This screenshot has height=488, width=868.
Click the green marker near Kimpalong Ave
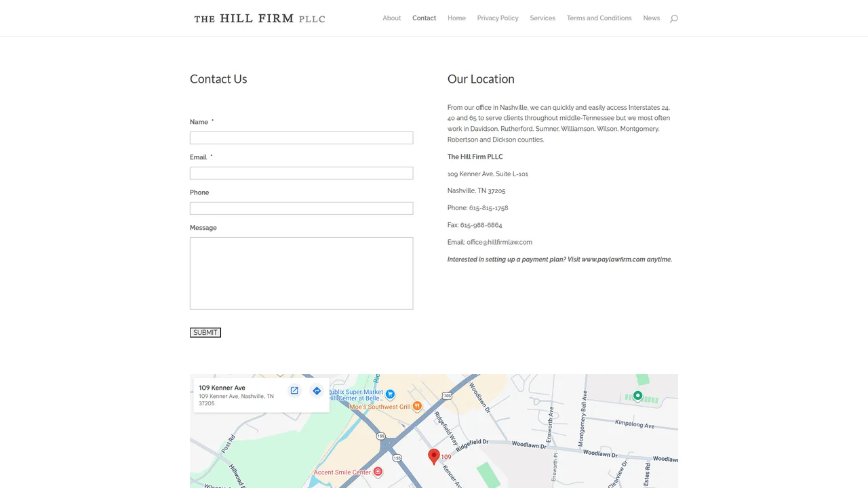coord(637,396)
